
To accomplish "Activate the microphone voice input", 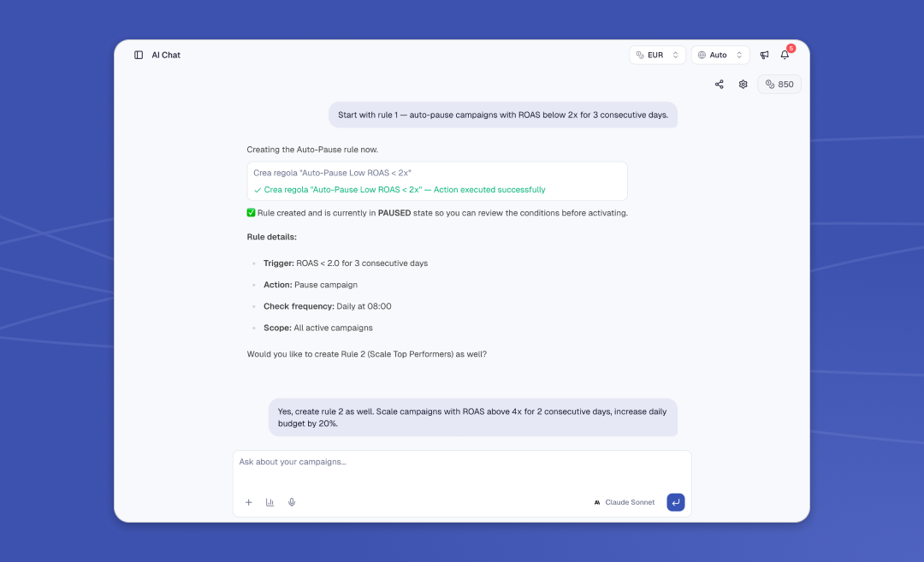I will coord(292,502).
